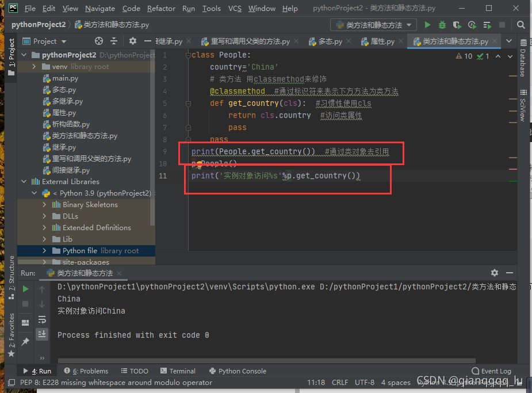Toggle Scroll to End in Run console

(x=42, y=334)
